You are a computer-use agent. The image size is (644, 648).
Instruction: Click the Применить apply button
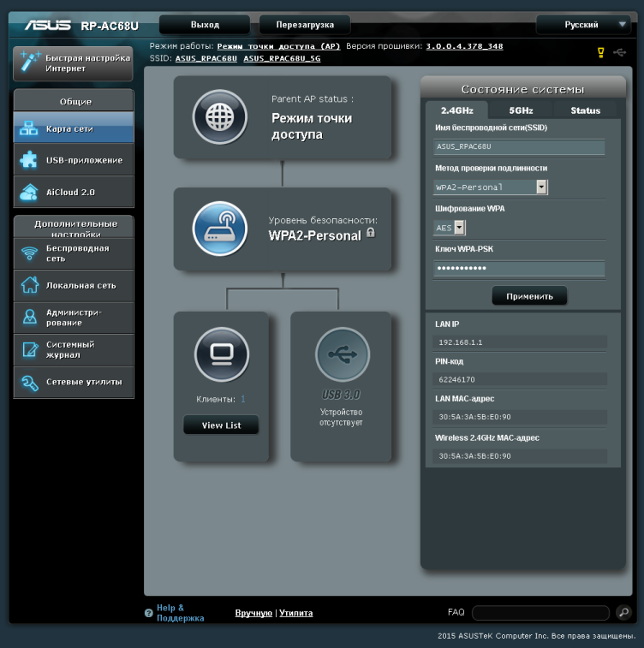point(529,296)
